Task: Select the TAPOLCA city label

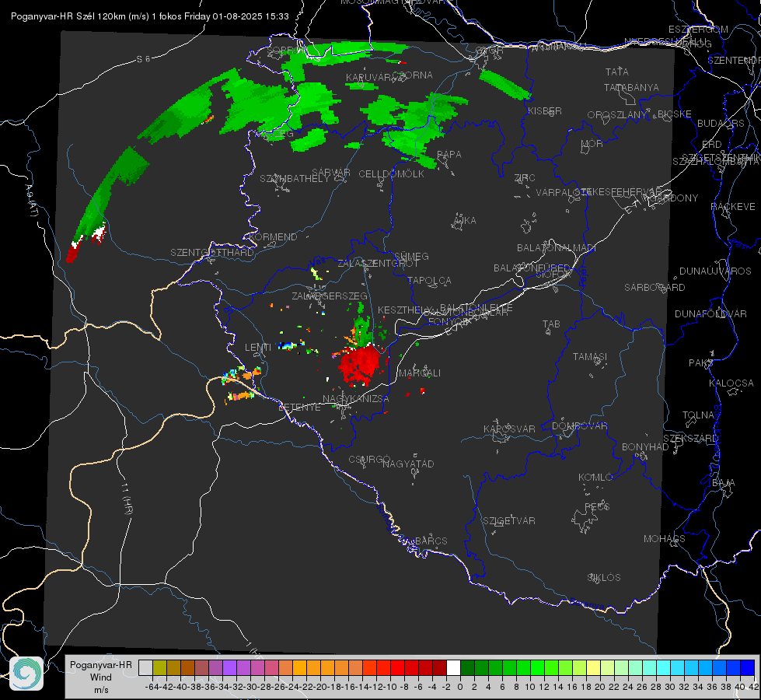Action: (x=430, y=280)
